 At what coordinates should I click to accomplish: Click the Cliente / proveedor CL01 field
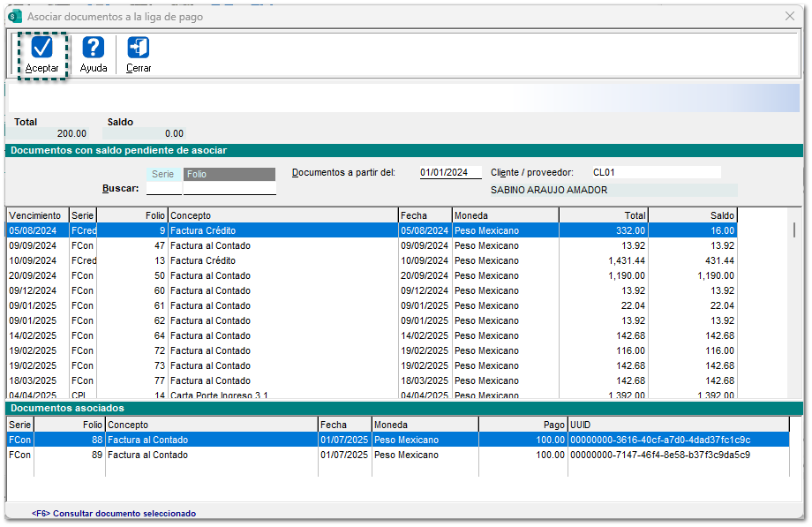tap(654, 173)
